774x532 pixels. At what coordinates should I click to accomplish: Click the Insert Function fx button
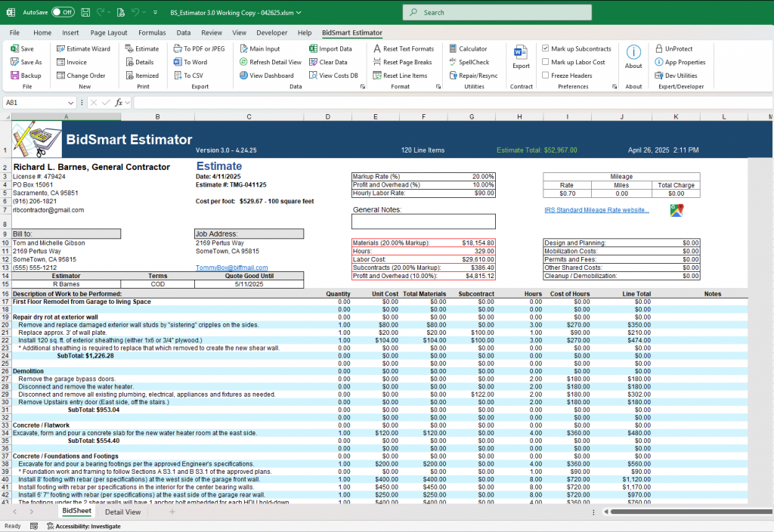(119, 103)
